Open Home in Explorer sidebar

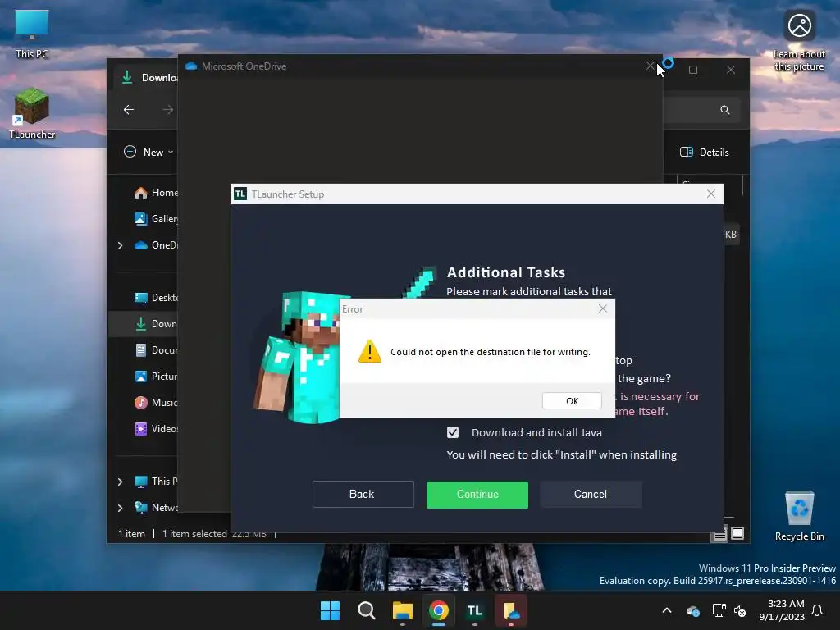coord(156,193)
